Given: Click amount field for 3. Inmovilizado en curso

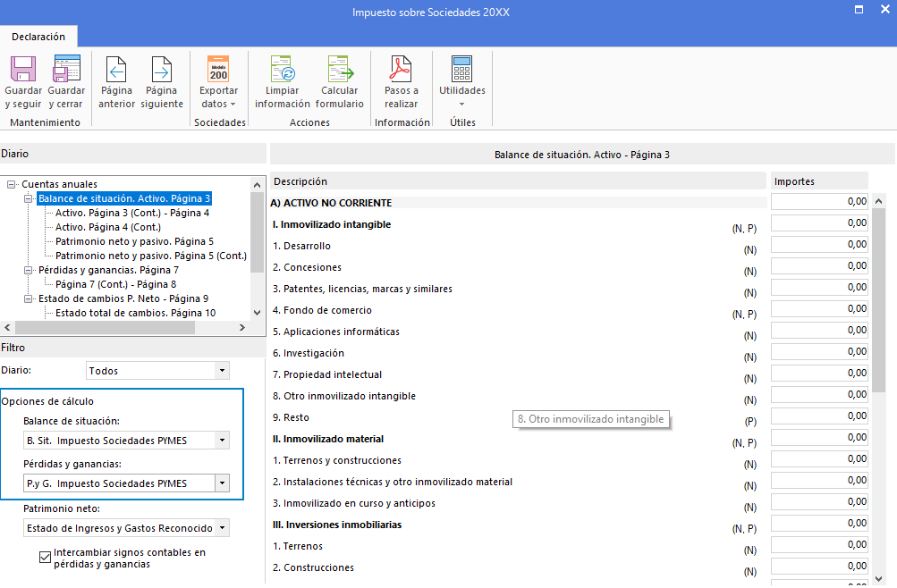Looking at the screenshot, I should point(819,501).
